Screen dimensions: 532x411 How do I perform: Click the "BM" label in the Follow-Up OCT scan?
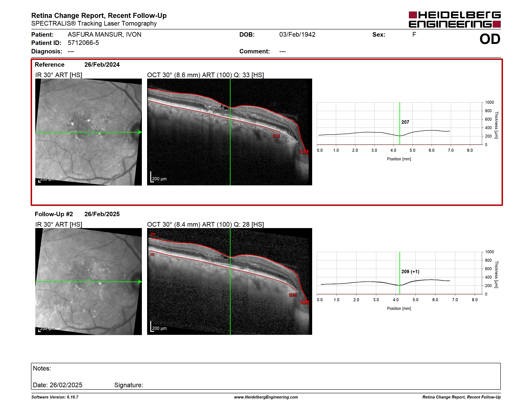(x=293, y=295)
